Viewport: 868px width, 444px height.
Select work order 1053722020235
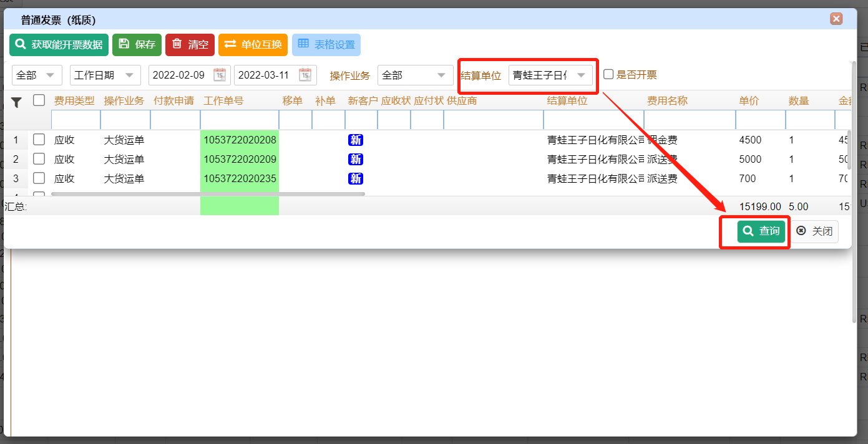point(240,178)
